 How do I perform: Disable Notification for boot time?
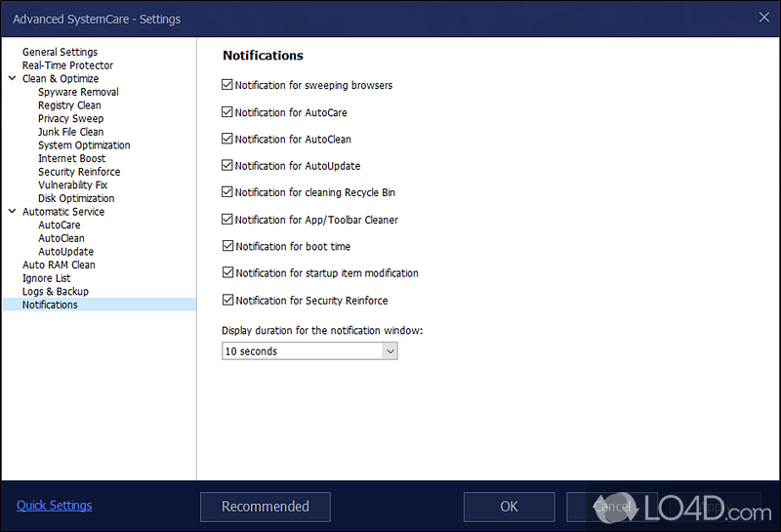(227, 247)
